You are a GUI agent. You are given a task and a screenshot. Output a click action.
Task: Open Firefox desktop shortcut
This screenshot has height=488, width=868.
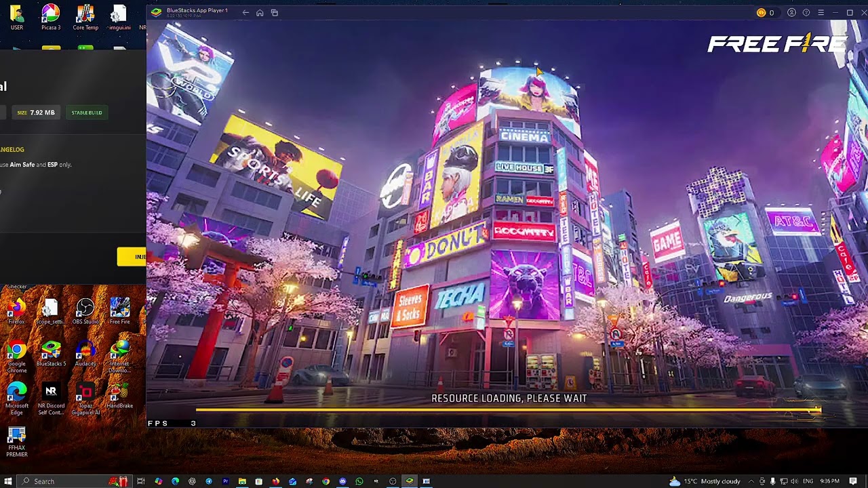click(x=16, y=311)
